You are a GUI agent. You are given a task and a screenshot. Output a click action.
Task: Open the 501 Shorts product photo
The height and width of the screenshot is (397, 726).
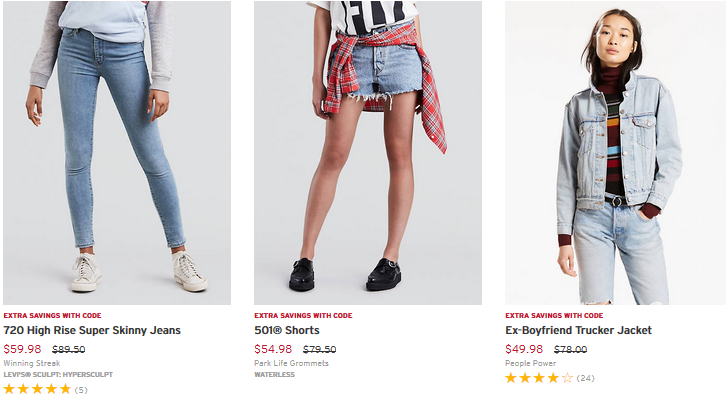point(368,152)
